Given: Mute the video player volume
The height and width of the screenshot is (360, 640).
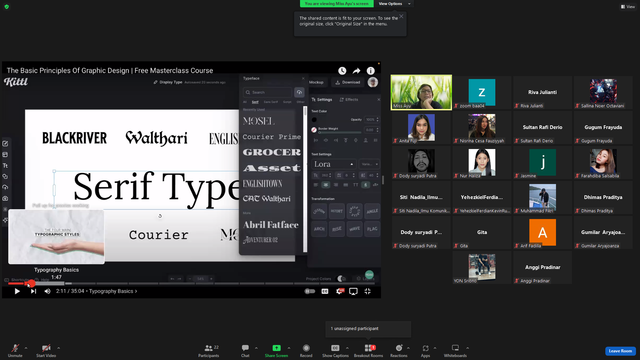Looking at the screenshot, I should [47, 291].
